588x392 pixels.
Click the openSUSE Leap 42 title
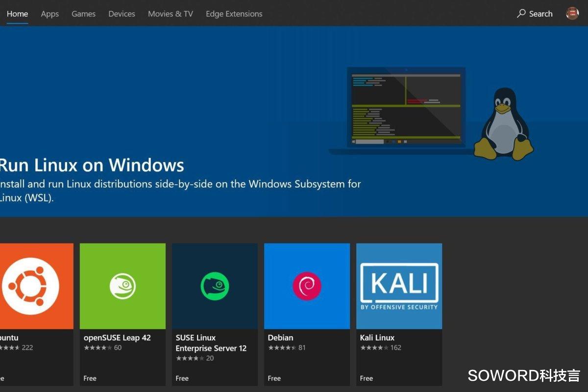(x=117, y=338)
